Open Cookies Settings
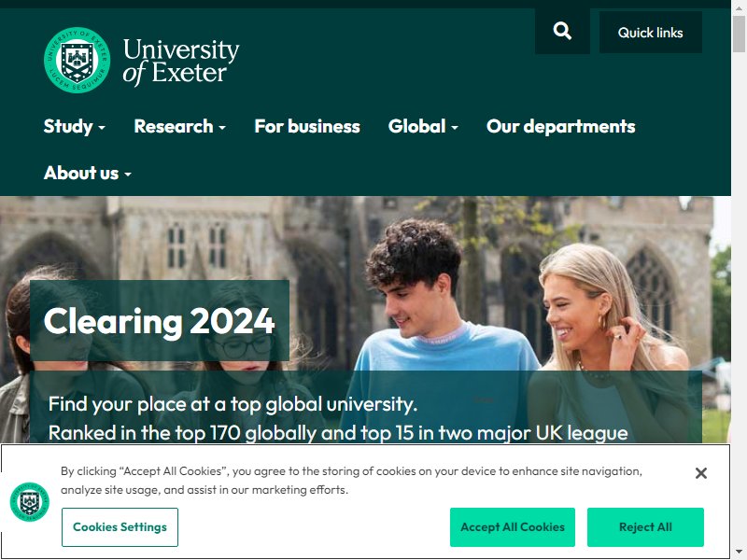Screen dimensions: 747x560 coord(120,527)
